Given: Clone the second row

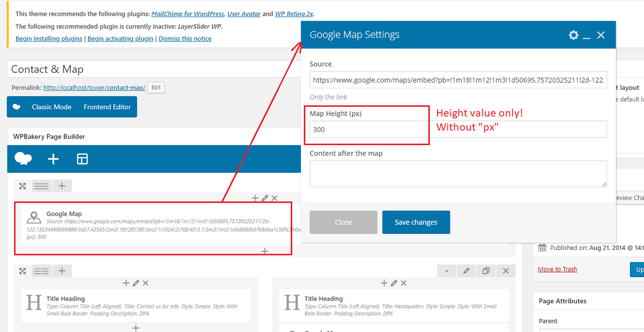Looking at the screenshot, I should click(486, 271).
